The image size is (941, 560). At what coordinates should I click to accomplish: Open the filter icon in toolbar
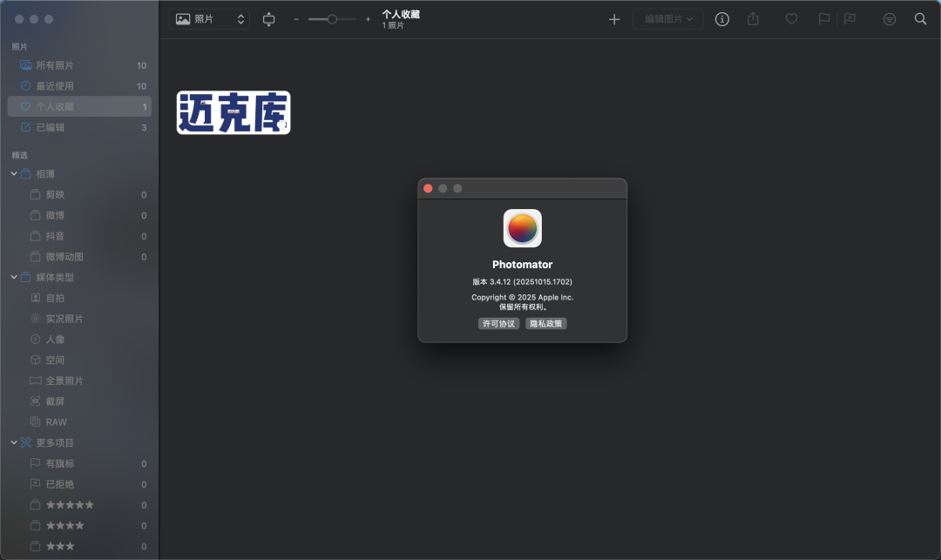(889, 19)
